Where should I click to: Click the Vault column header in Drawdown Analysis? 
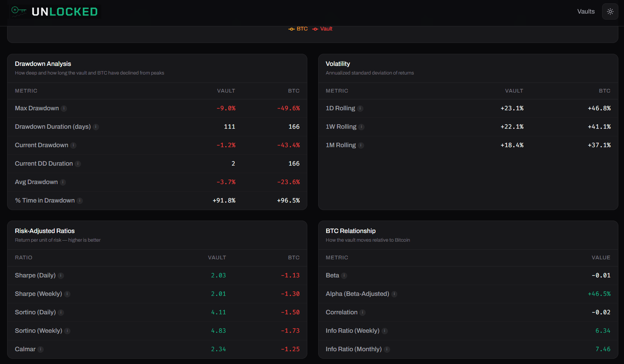226,91
